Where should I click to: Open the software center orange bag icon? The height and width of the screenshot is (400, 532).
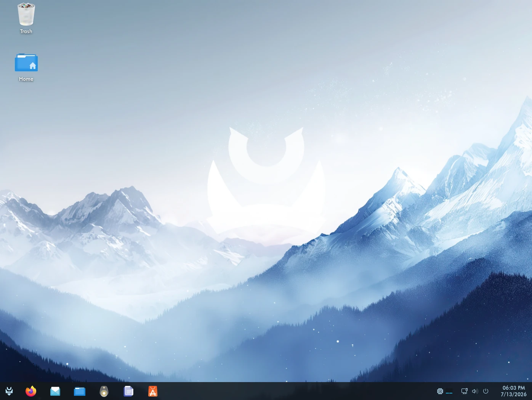(153, 391)
